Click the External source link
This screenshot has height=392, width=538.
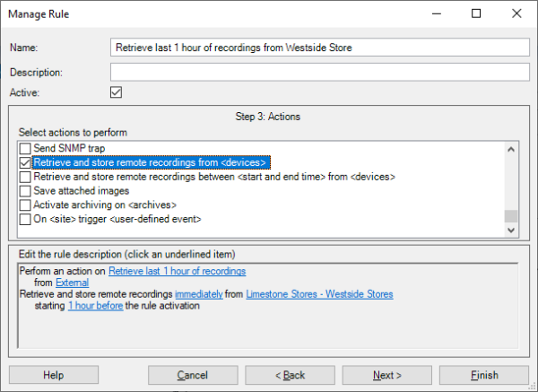[x=72, y=283]
